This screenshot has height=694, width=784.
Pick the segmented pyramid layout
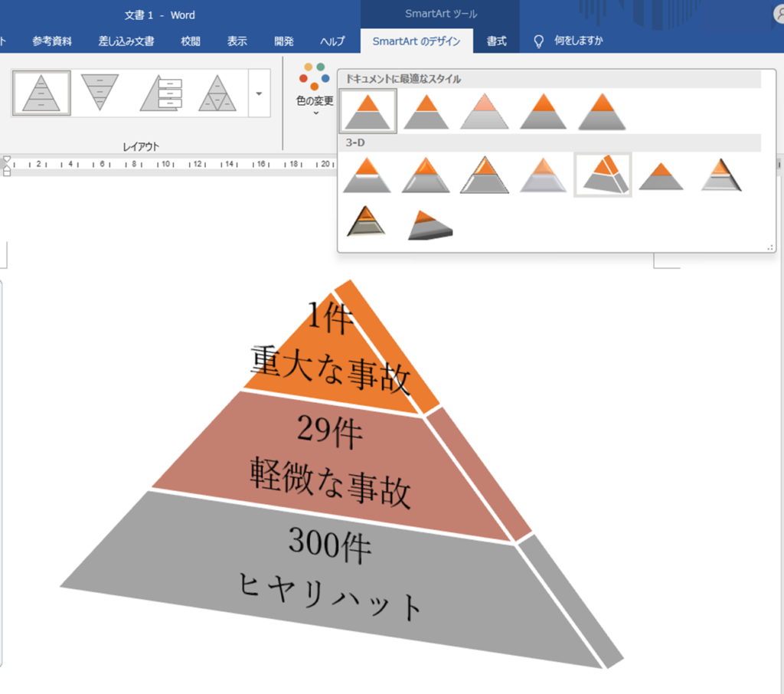217,93
